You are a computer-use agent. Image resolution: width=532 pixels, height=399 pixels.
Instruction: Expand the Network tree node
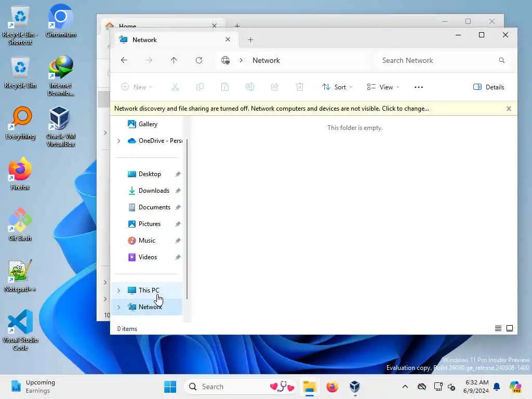(118, 307)
